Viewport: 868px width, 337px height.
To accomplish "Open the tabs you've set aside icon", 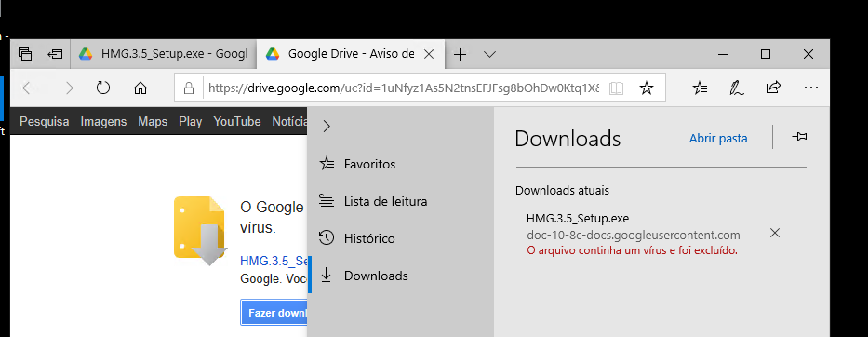I will (x=25, y=54).
